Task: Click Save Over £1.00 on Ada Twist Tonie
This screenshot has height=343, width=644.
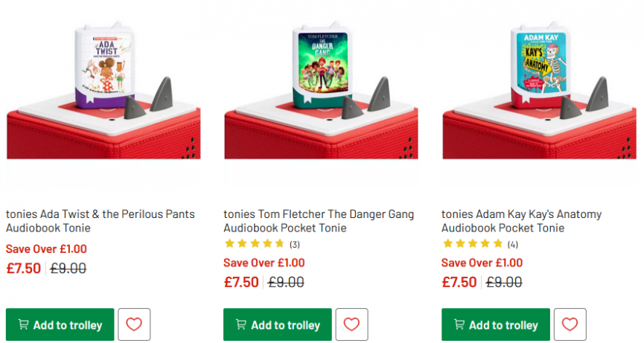Action: point(46,249)
